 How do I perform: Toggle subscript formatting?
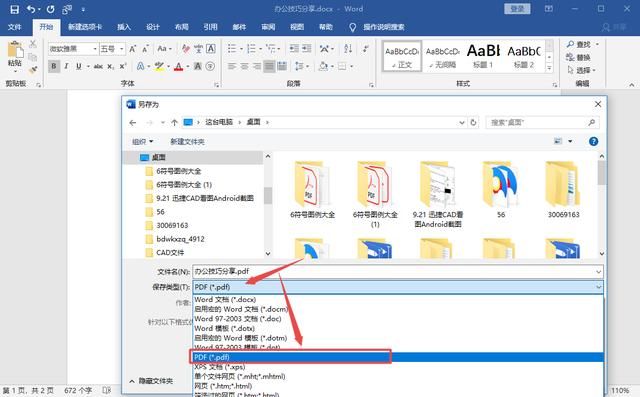tap(111, 66)
